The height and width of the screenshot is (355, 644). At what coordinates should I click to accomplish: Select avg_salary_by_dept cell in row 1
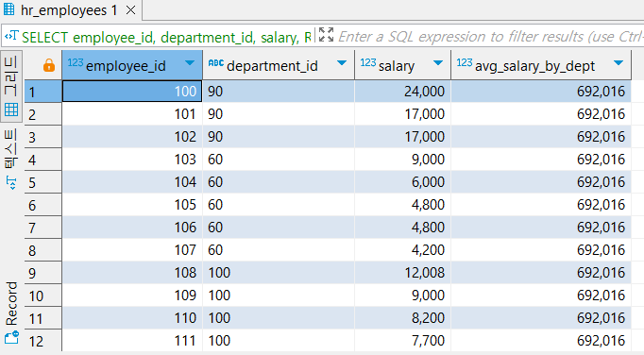click(x=541, y=92)
